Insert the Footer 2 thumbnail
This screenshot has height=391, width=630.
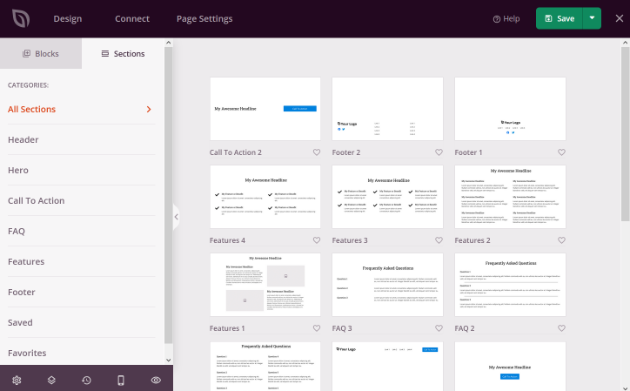pyautogui.click(x=388, y=109)
